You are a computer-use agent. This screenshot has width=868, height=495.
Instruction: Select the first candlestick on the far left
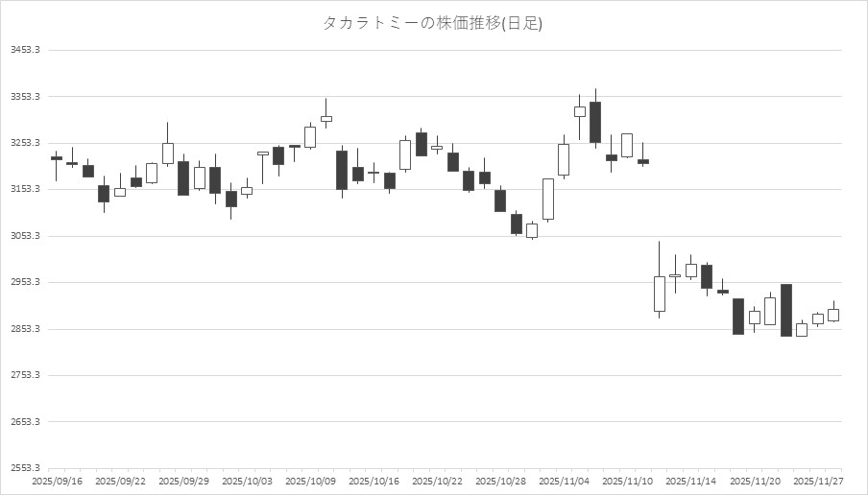coord(57,158)
